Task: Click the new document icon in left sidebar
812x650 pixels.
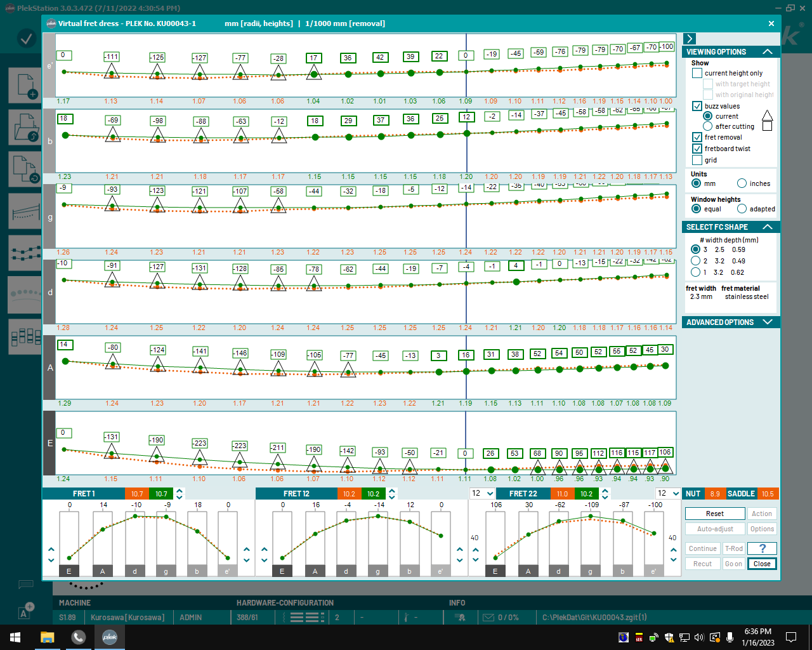Action: (x=25, y=86)
